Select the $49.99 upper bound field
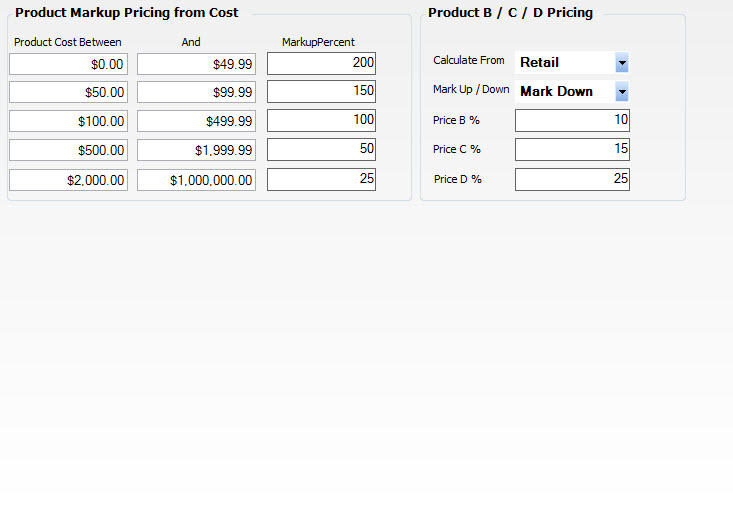Image resolution: width=733 pixels, height=507 pixels. click(x=196, y=64)
